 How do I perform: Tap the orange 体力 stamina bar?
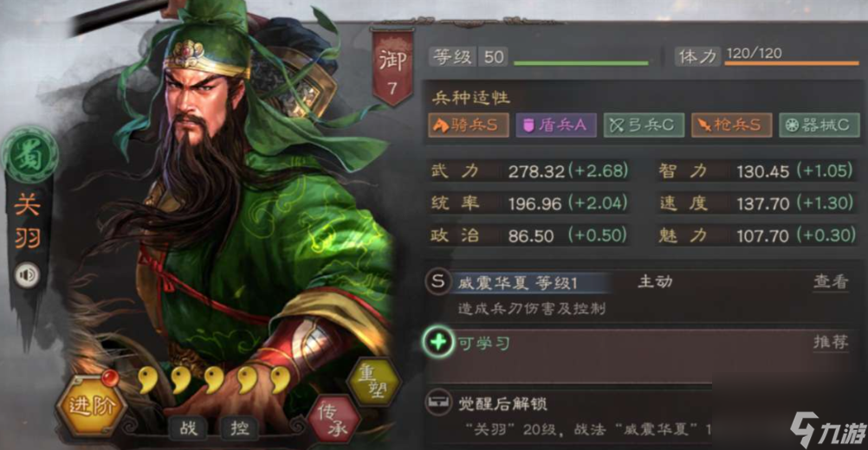[x=792, y=63]
